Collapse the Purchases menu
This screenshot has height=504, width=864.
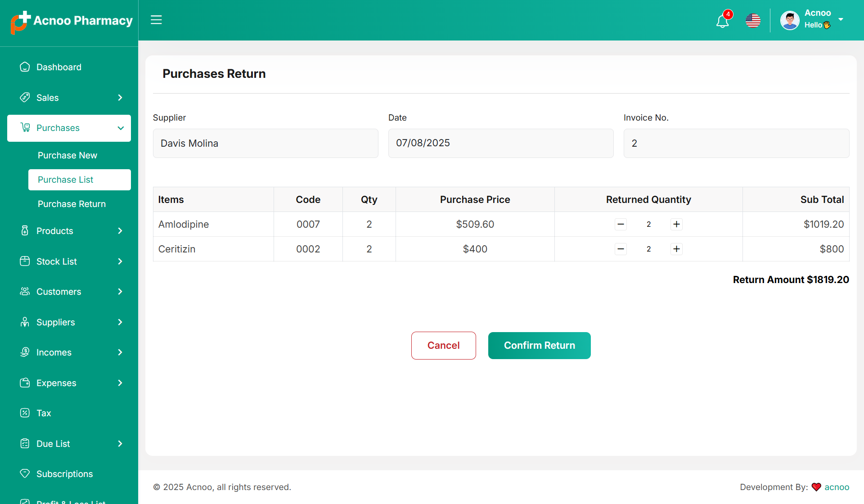[x=121, y=128]
